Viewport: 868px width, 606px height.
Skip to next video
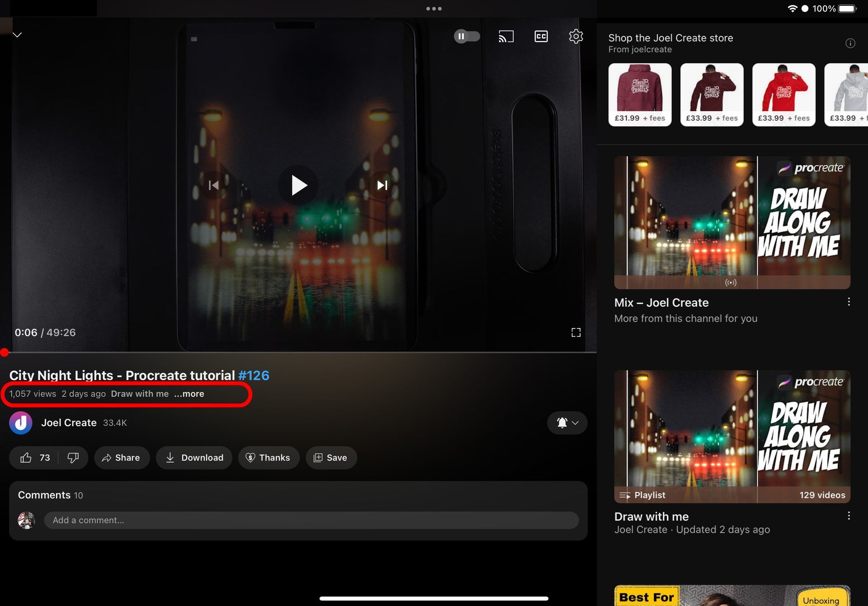pos(382,185)
